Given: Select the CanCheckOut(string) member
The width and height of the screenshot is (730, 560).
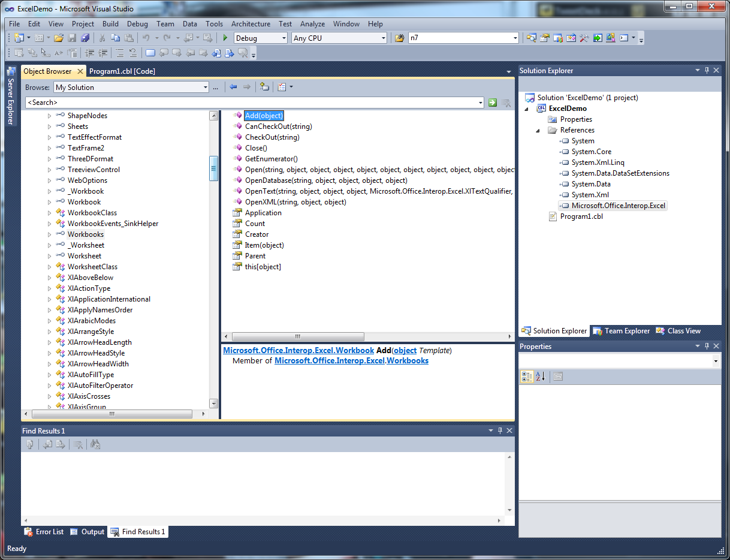Looking at the screenshot, I should point(278,127).
